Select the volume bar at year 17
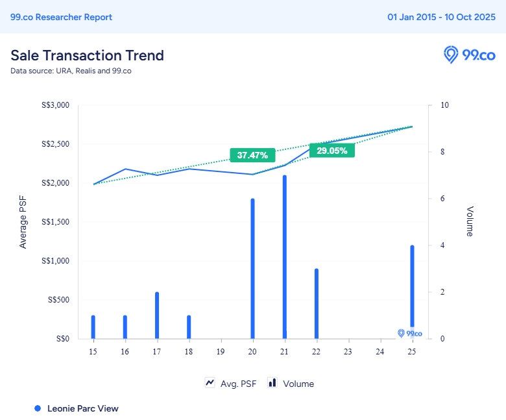This screenshot has width=506, height=420. click(x=157, y=315)
